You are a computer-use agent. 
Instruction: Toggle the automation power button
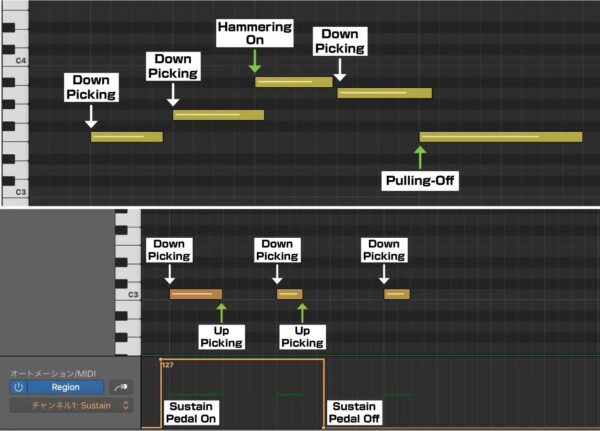coord(18,387)
